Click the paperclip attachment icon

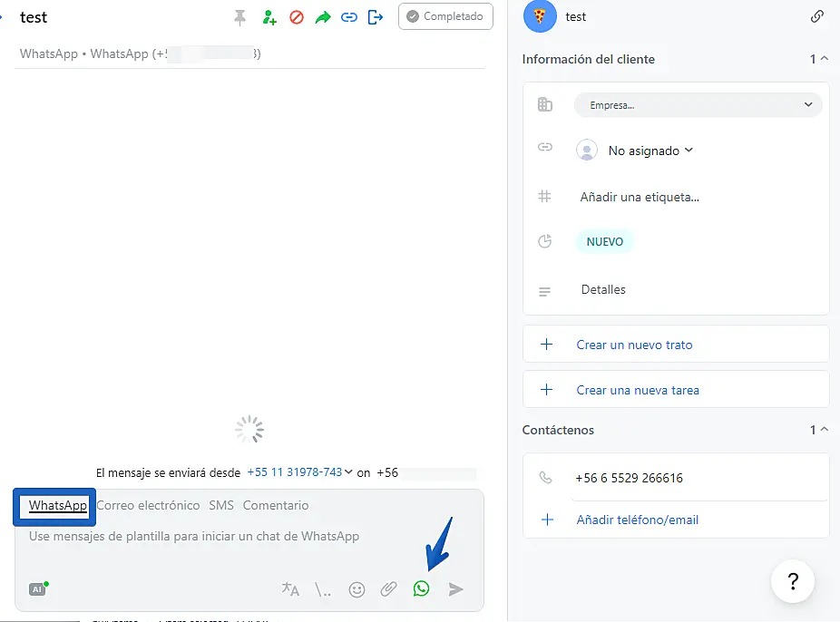pyautogui.click(x=389, y=589)
